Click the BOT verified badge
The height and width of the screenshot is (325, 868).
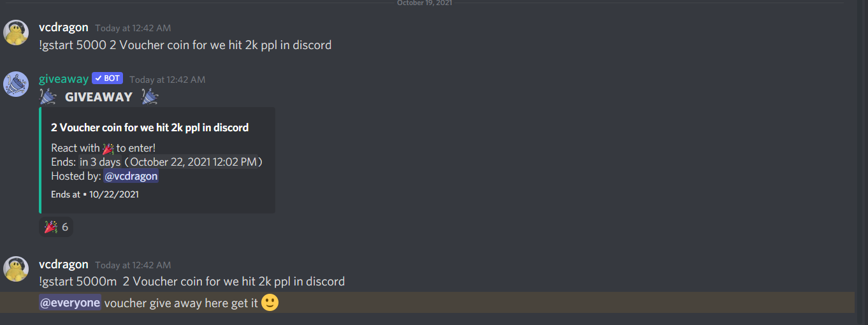pos(107,78)
